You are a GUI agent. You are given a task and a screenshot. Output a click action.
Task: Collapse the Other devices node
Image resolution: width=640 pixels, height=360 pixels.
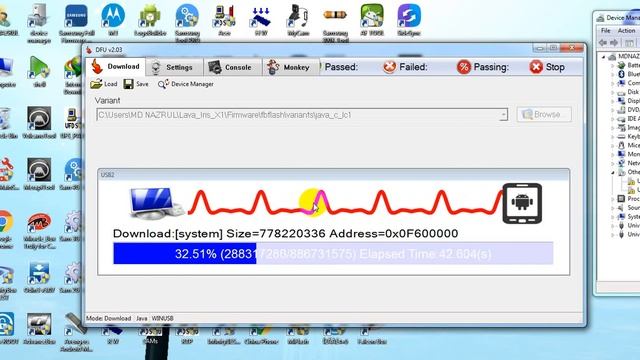click(x=612, y=172)
